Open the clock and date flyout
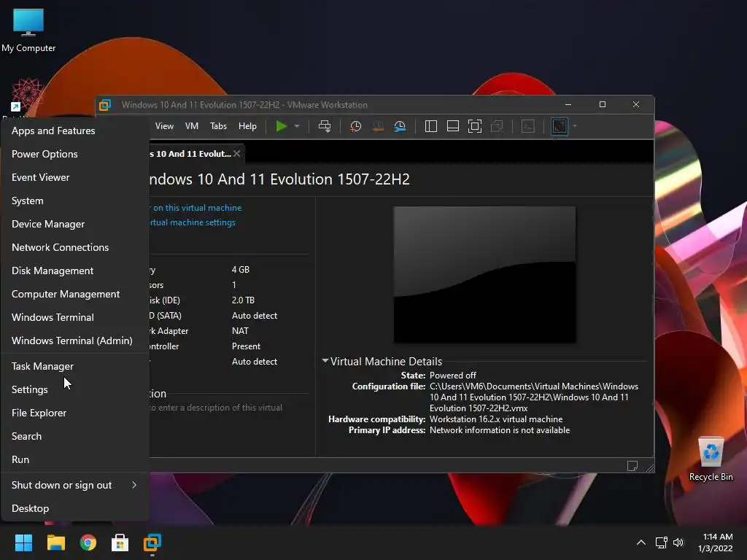Screen dimensions: 747x560 click(x=716, y=542)
